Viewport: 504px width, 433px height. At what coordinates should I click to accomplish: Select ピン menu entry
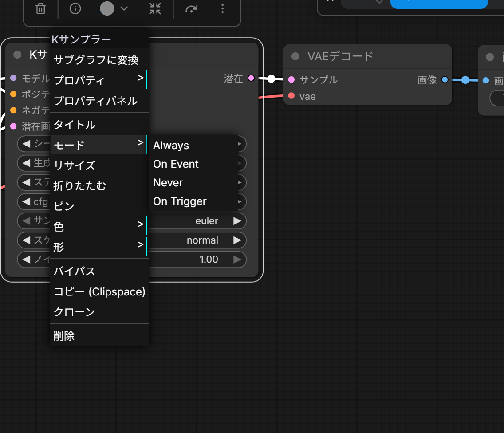[x=99, y=206]
